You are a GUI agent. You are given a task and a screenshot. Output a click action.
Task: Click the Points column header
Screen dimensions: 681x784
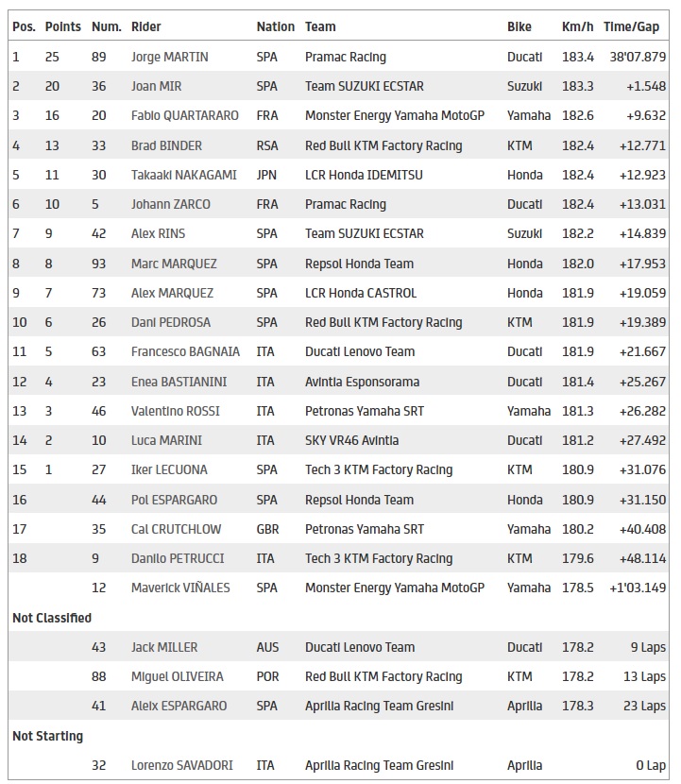(63, 27)
